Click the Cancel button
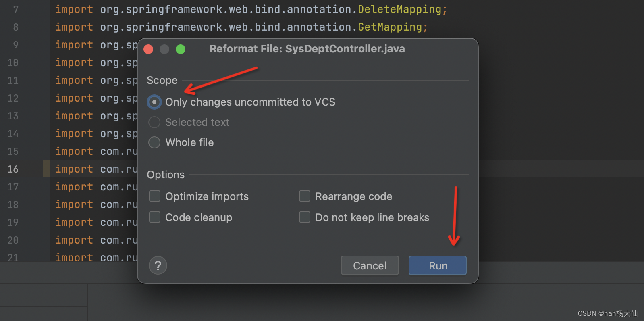The height and width of the screenshot is (321, 644). pyautogui.click(x=370, y=265)
